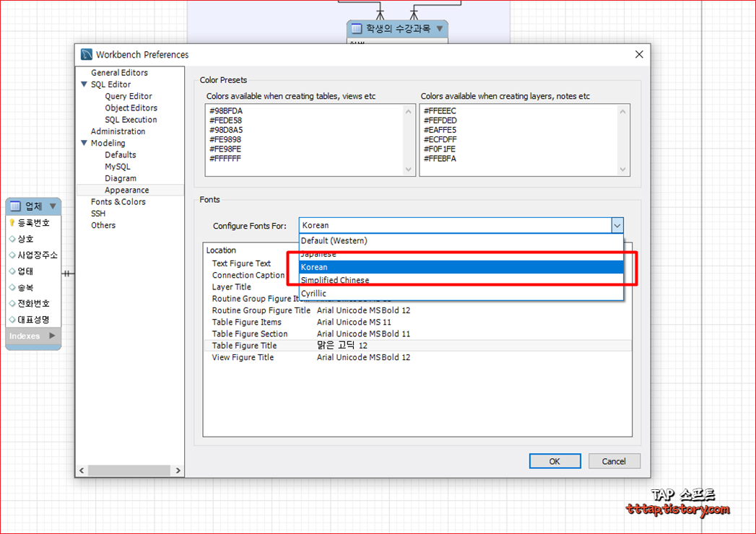Expand the Indexes section of 업체 table
The image size is (756, 534).
(x=52, y=336)
